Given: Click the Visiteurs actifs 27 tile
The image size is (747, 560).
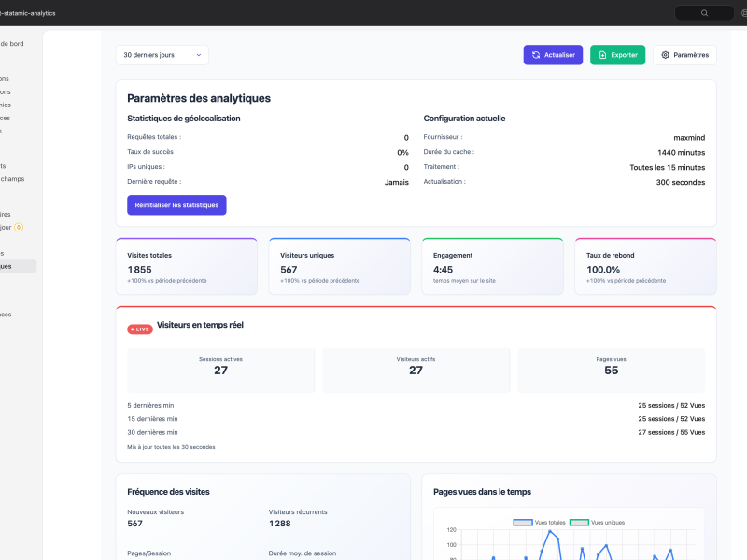Looking at the screenshot, I should pos(416,371).
